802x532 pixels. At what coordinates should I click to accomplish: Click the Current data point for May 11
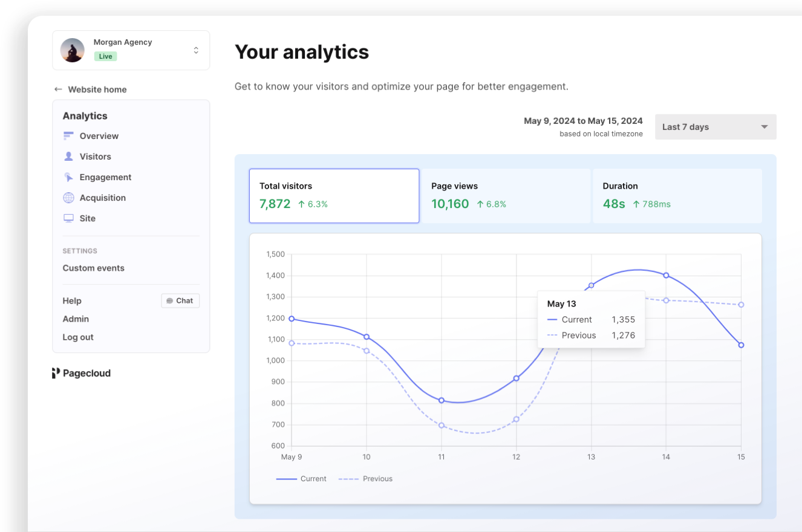tap(442, 400)
